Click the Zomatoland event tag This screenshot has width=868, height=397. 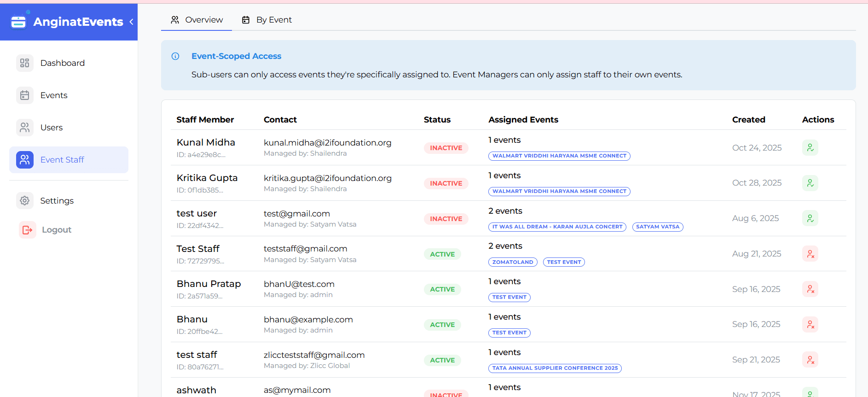coord(512,262)
